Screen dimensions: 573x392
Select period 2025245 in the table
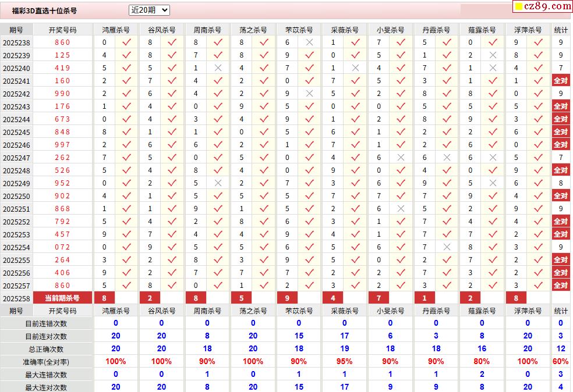[16, 132]
